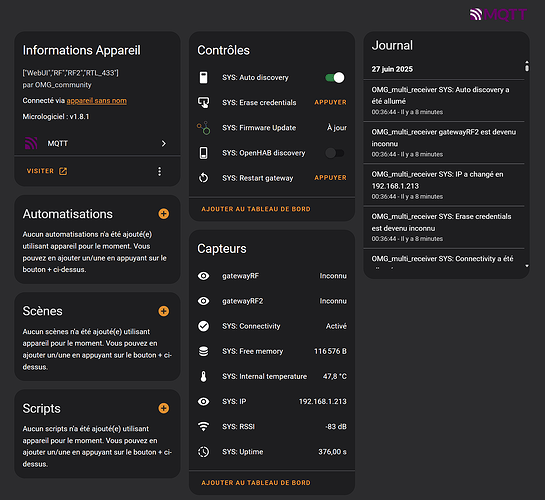Click the Journal scroll down arrow
545x500 pixels.
527,266
